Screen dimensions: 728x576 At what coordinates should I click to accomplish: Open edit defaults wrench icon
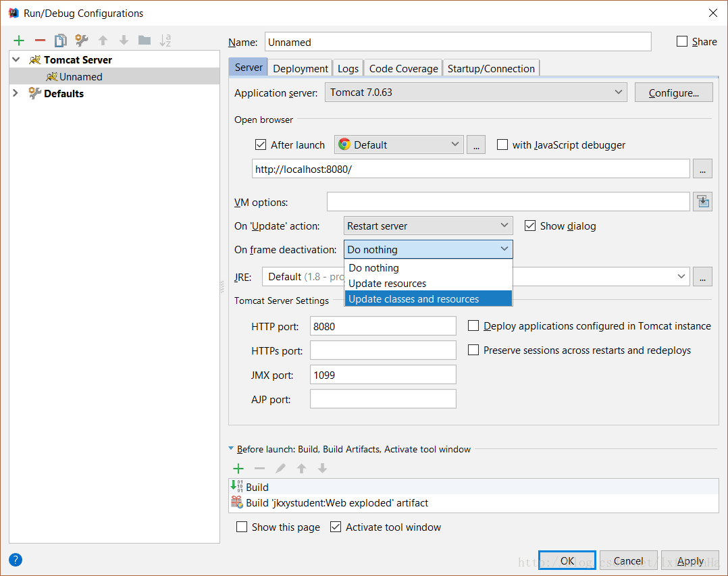point(82,41)
